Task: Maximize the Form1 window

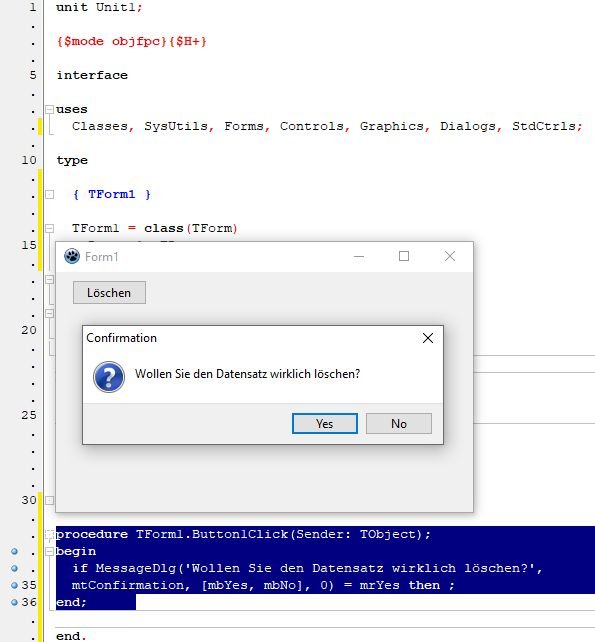Action: pyautogui.click(x=404, y=256)
